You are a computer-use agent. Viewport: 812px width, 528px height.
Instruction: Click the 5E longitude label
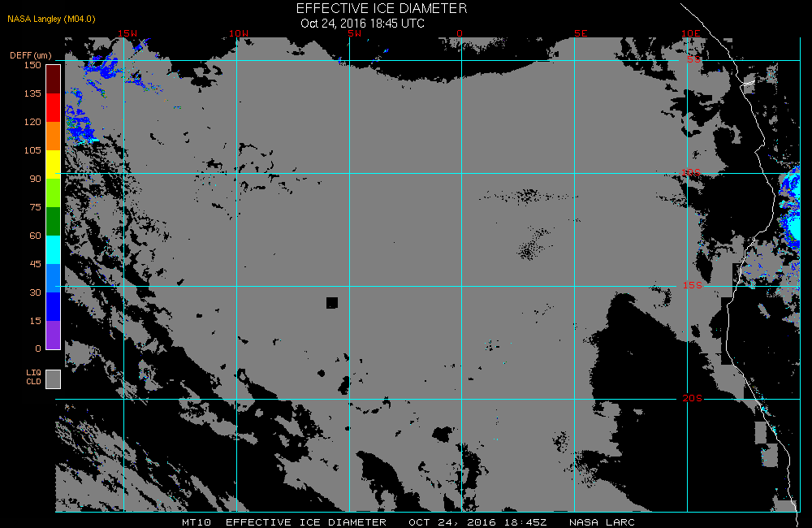581,33
